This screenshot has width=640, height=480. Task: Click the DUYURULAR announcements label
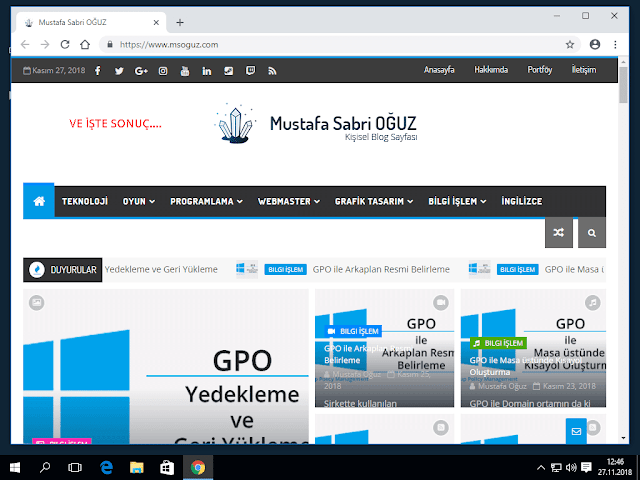click(62, 270)
